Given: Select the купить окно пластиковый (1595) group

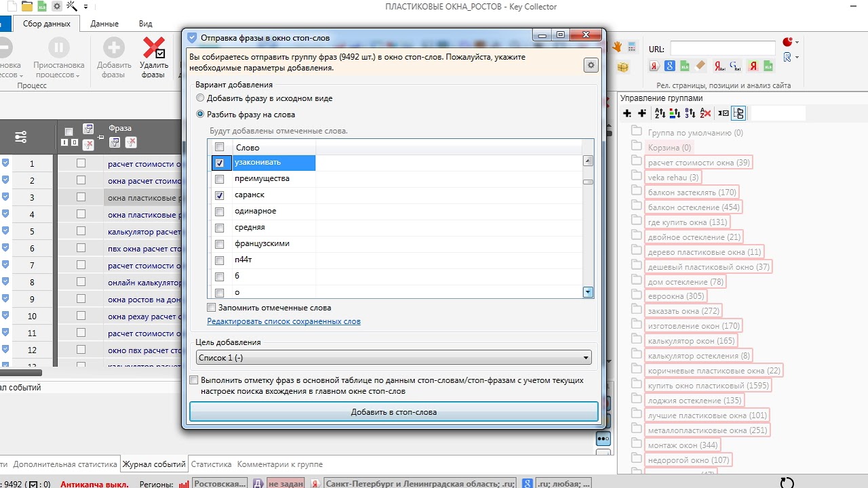Looking at the screenshot, I should tap(709, 386).
